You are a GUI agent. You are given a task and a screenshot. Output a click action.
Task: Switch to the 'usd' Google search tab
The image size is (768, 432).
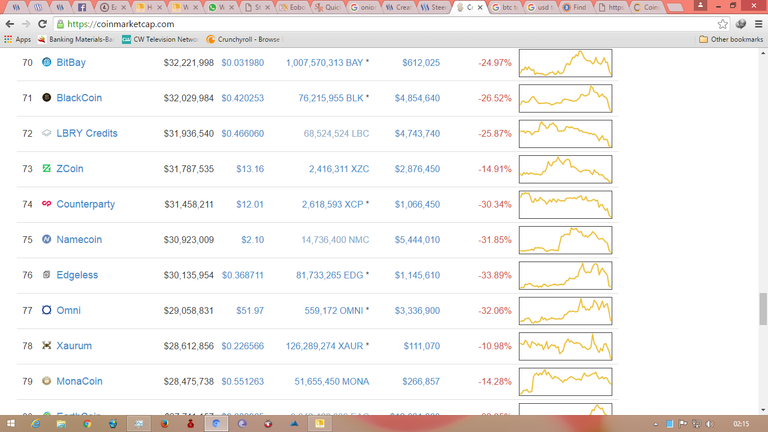click(541, 7)
